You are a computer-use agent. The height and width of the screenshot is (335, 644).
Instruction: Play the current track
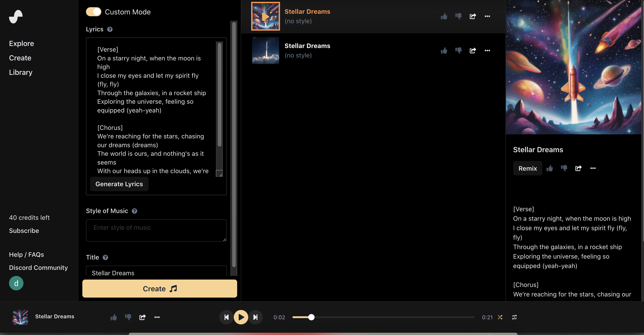click(241, 317)
